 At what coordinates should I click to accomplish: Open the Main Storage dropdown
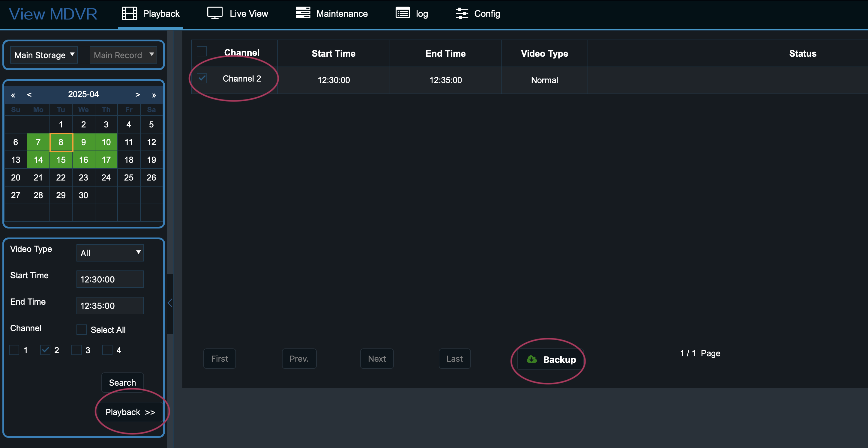[44, 55]
